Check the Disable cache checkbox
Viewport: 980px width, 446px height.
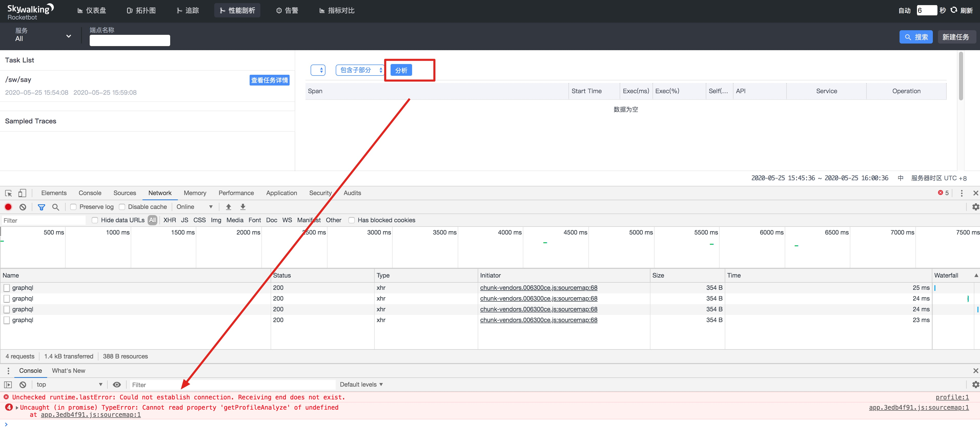click(122, 207)
